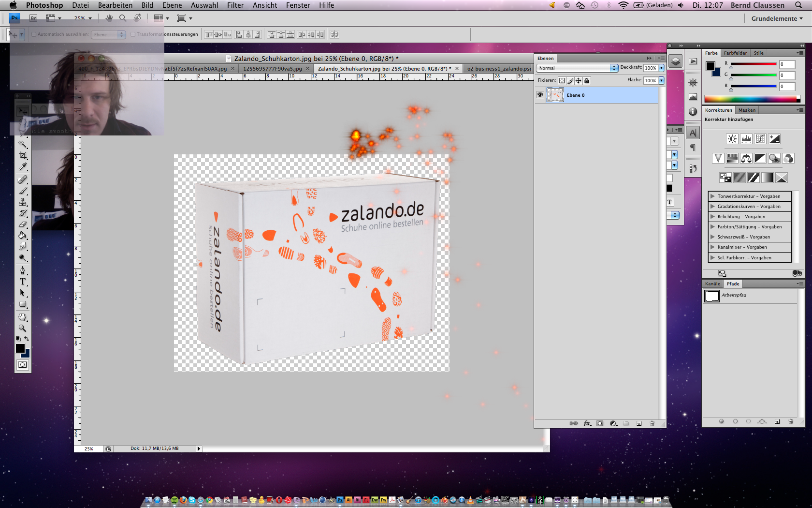812x508 pixels.
Task: Open layer style fx menu
Action: tap(587, 423)
